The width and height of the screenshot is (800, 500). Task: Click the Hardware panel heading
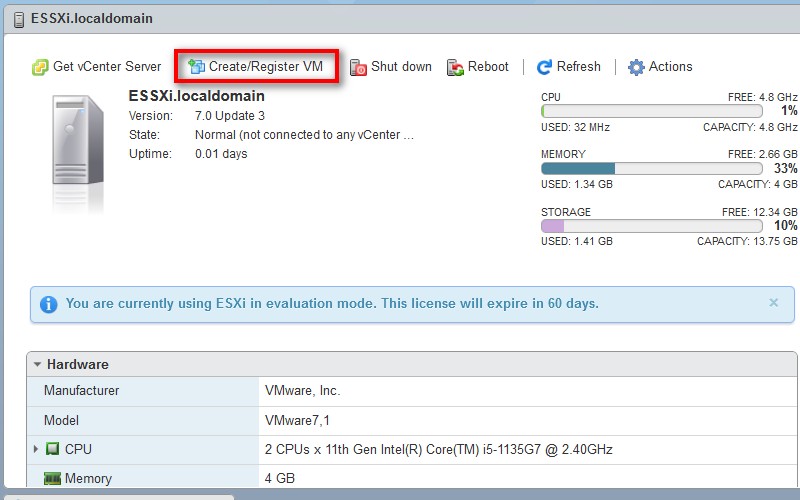(78, 364)
